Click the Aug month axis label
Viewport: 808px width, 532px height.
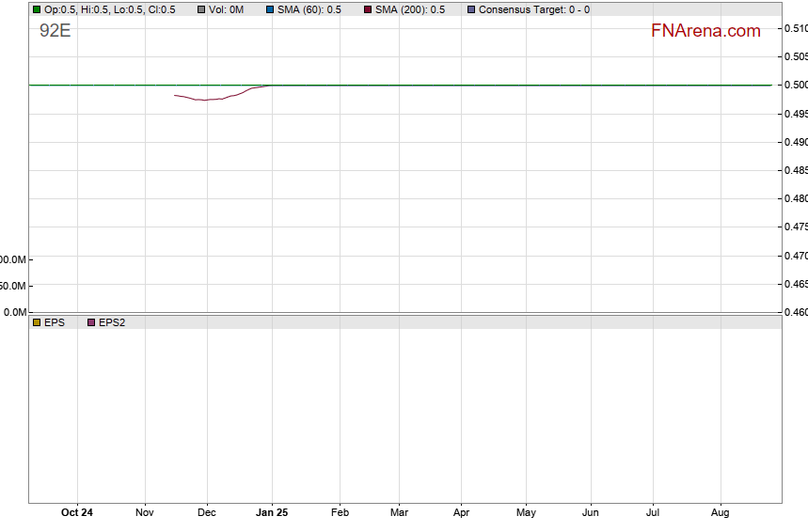(721, 513)
